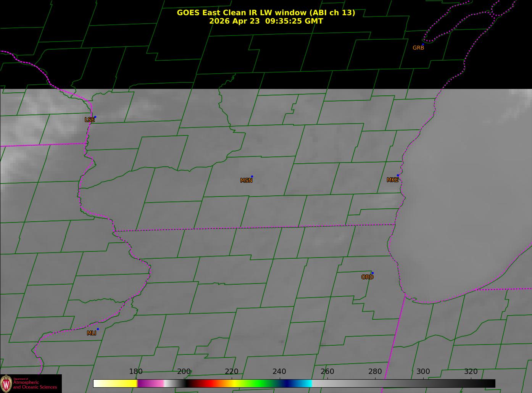Click the UW crest logo icon

pos(6,383)
